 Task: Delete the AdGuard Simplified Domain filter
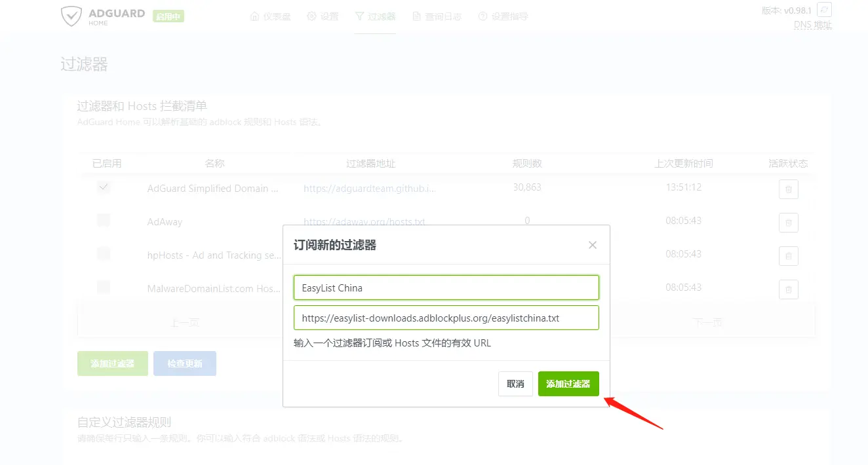click(789, 190)
